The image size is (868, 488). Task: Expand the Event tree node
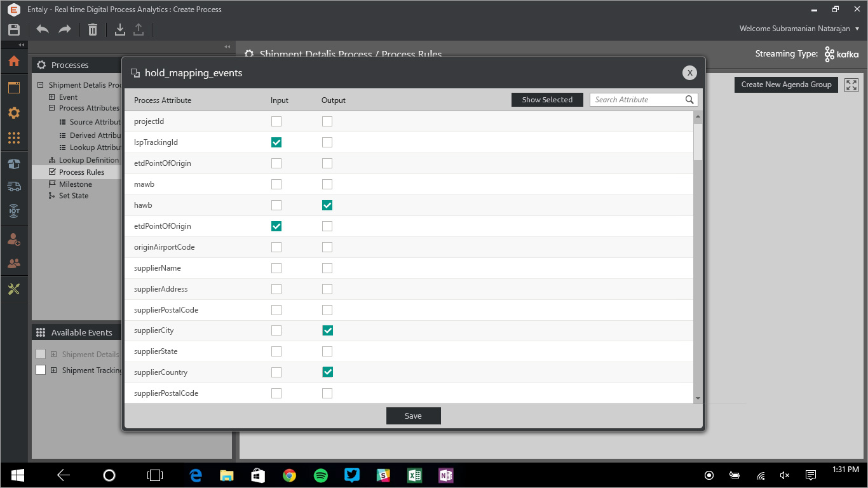coord(52,97)
